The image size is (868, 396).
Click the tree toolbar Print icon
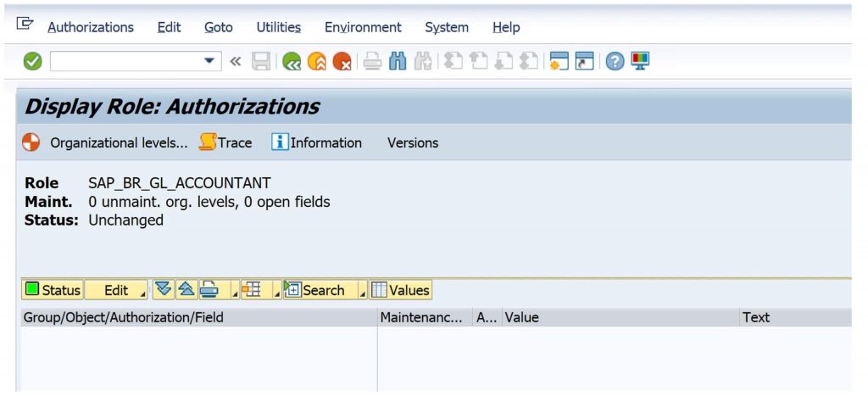209,290
